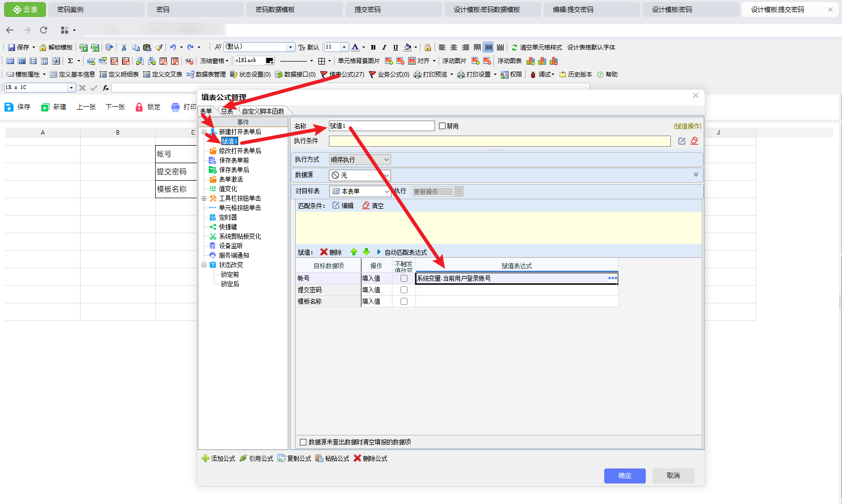Click 添加公式 button
Viewport: 842px width, 504px height.
(218, 458)
